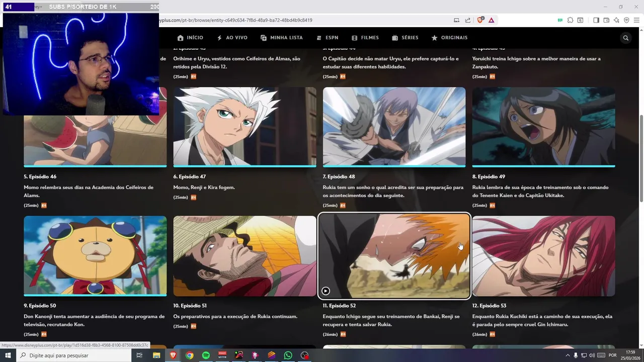Open Voicemeeter from the taskbar
The width and height of the screenshot is (644, 362).
[x=222, y=355]
